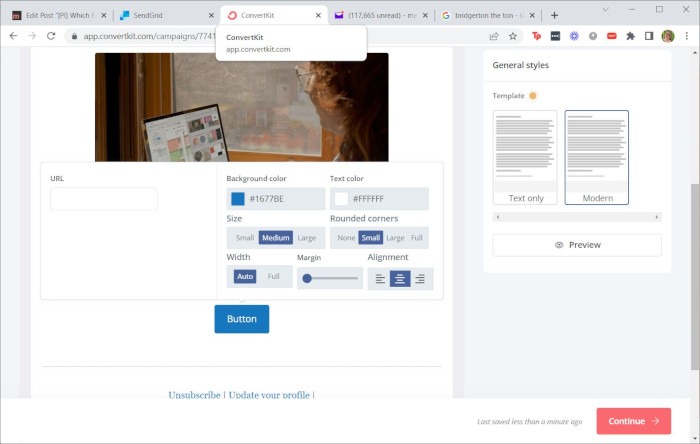Open the background color swatch #1677BE
Viewport: 700px width, 444px height.
(238, 199)
